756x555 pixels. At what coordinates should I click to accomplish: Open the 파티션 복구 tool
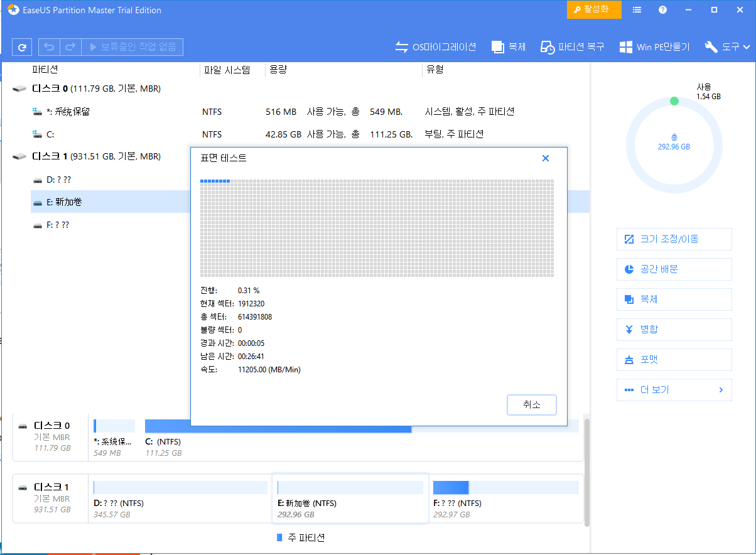[572, 46]
